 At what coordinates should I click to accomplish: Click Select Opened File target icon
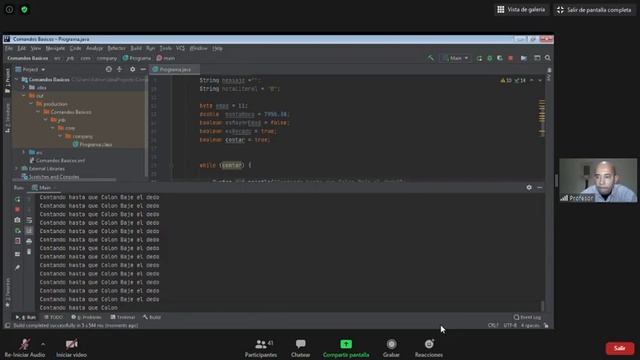[x=109, y=69]
